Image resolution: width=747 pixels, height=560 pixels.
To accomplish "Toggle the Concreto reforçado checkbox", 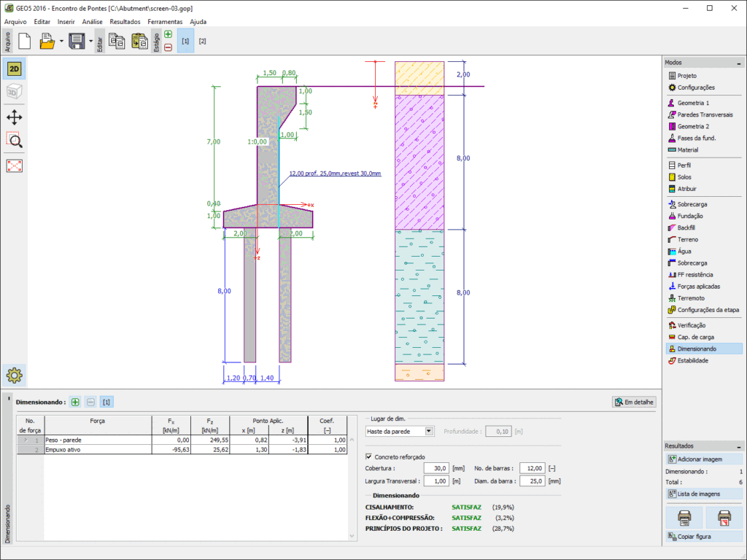I will 368,456.
